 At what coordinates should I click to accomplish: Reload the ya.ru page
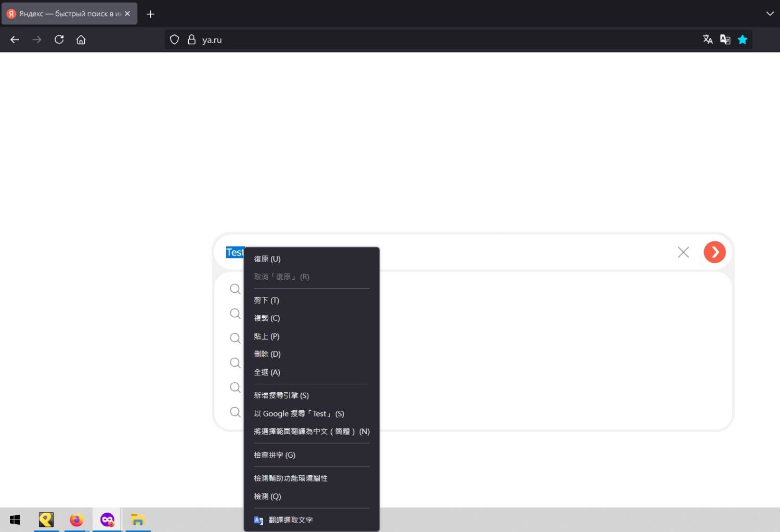pos(59,40)
